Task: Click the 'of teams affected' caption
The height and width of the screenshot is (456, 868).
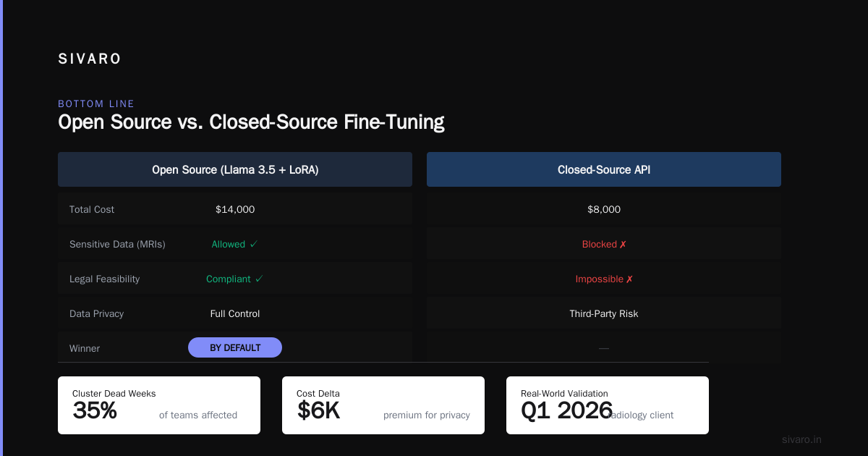Action: click(x=198, y=415)
